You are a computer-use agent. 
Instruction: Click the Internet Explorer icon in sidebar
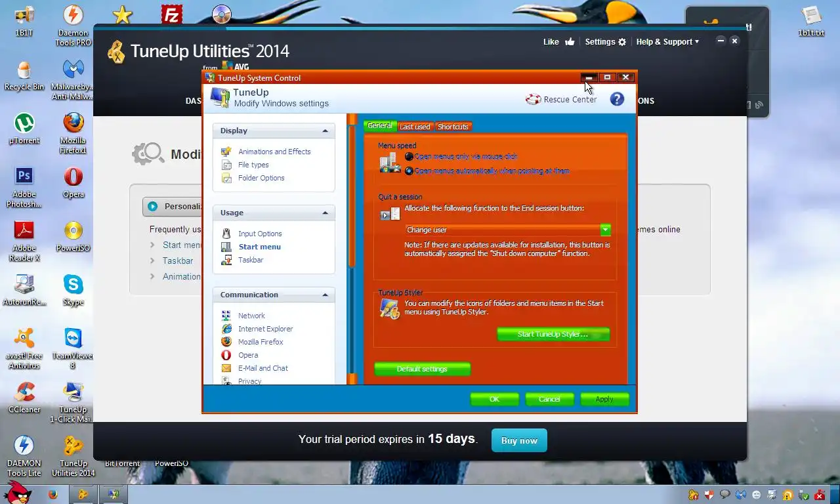click(x=226, y=329)
